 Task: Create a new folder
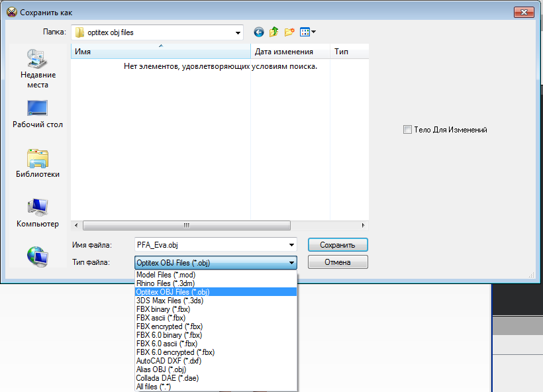pos(289,32)
